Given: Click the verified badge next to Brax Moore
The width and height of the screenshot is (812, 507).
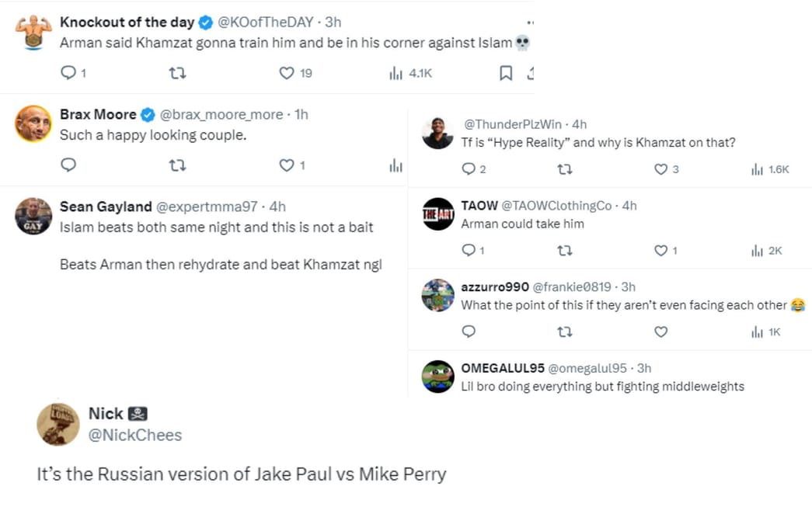Looking at the screenshot, I should pos(148,114).
